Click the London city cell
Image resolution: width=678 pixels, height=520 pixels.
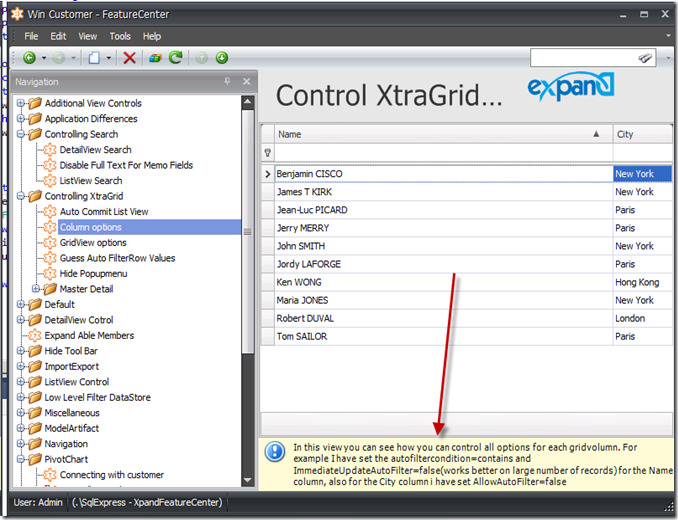[643, 319]
